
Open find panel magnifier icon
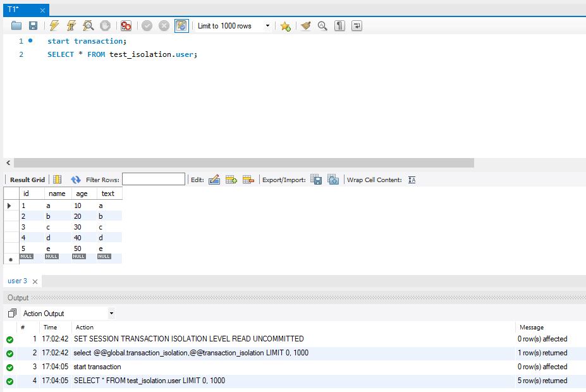[322, 26]
